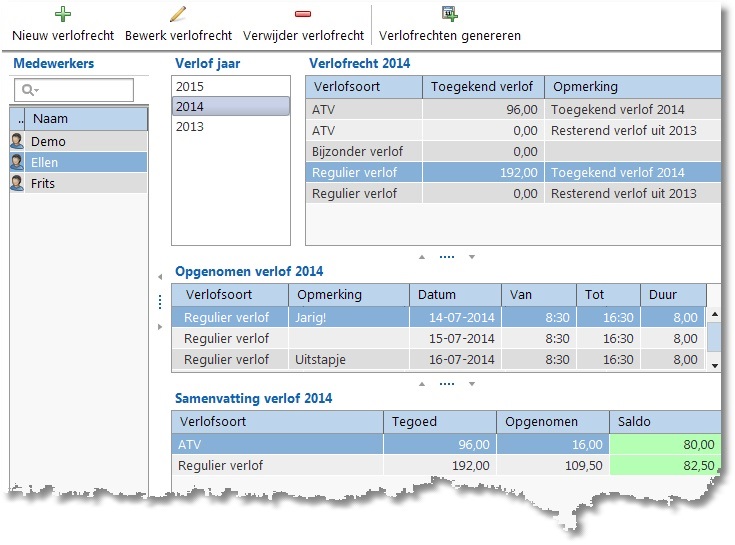The width and height of the screenshot is (735, 545).
Task: Sort by Toegekend verlof column header
Action: (x=483, y=87)
